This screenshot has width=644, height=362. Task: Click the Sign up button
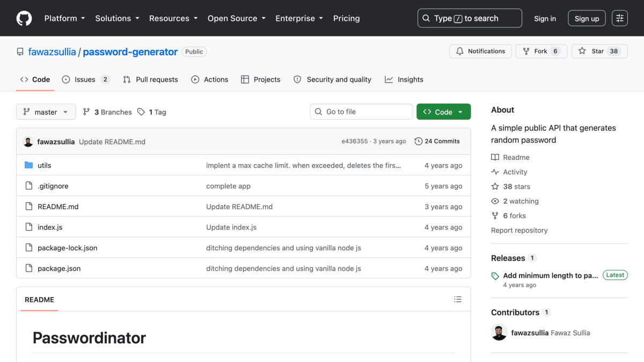(587, 18)
